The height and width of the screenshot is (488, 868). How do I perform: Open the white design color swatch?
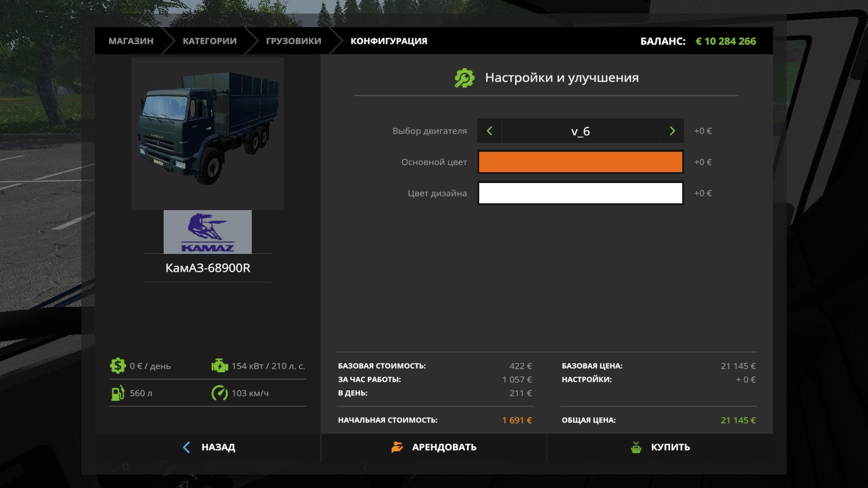tap(580, 193)
